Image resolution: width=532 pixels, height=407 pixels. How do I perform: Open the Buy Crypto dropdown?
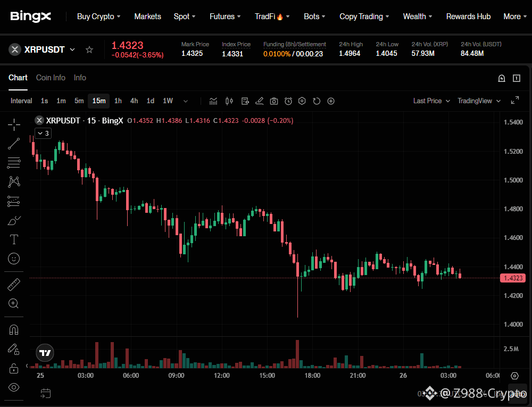99,16
